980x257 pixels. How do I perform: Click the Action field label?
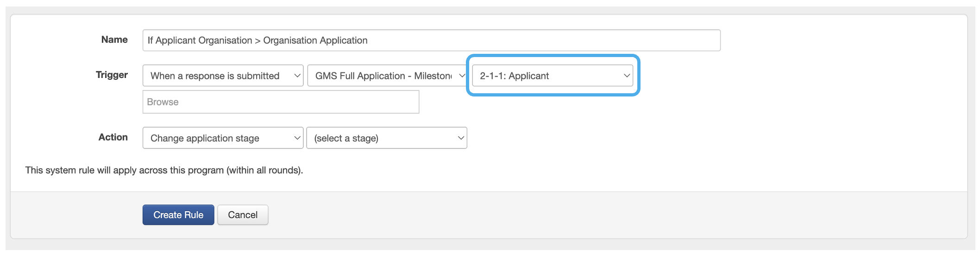[113, 137]
